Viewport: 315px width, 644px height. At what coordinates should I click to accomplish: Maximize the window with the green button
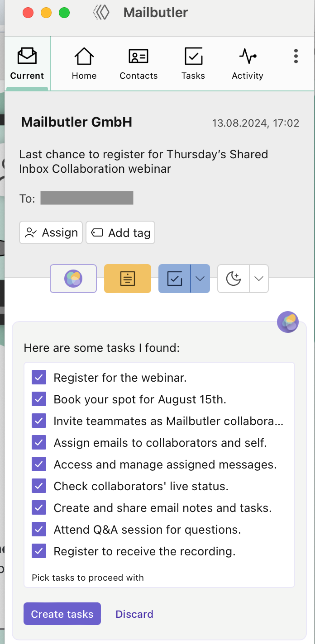(x=64, y=13)
